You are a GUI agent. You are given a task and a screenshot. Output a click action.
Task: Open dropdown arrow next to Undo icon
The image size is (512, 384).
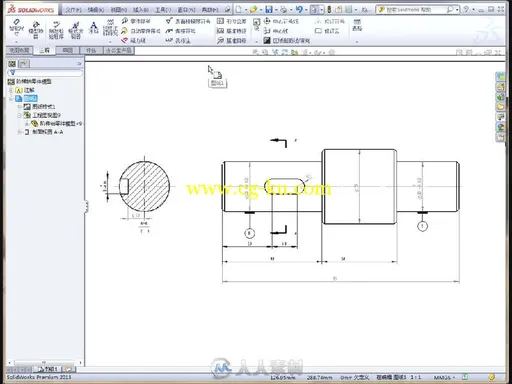306,10
